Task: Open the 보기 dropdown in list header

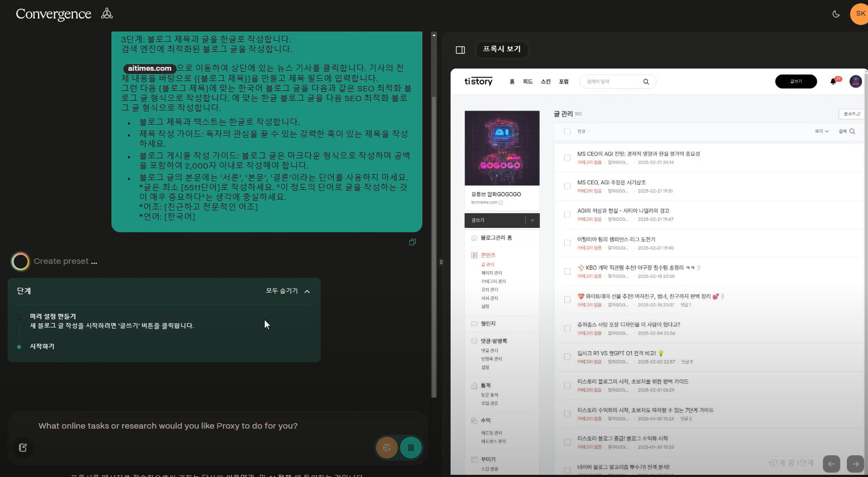Action: pos(822,131)
